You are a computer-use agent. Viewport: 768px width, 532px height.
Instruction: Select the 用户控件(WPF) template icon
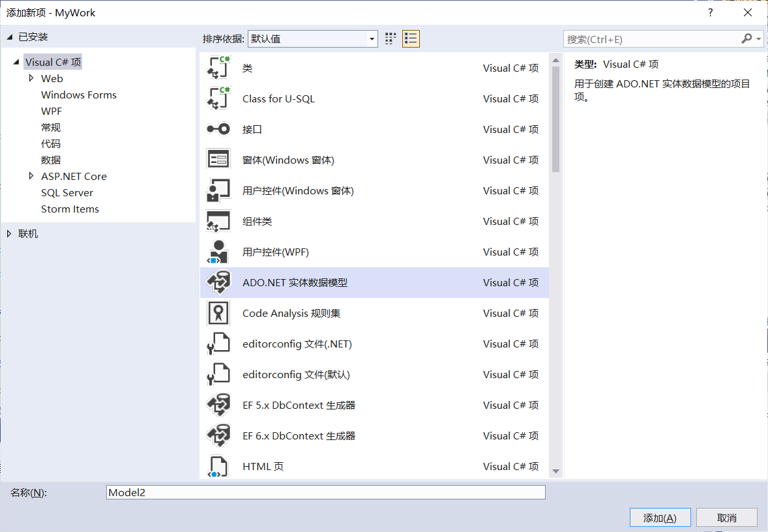pos(218,251)
